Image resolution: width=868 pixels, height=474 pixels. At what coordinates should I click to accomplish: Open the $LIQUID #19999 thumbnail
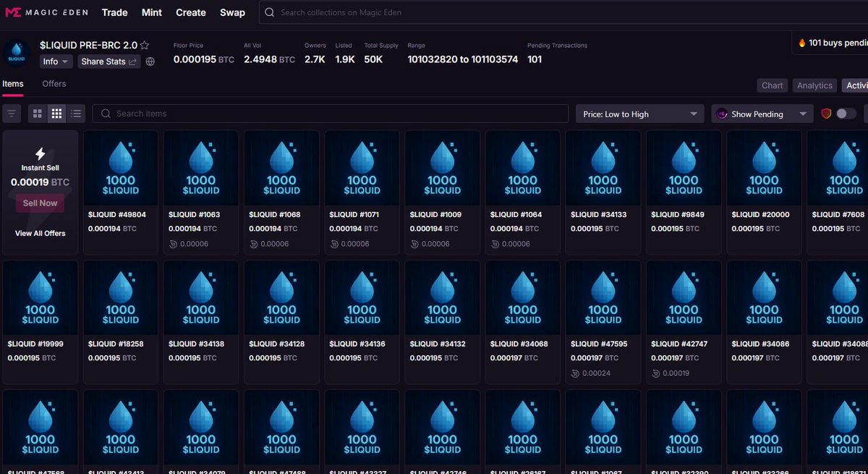[41, 297]
